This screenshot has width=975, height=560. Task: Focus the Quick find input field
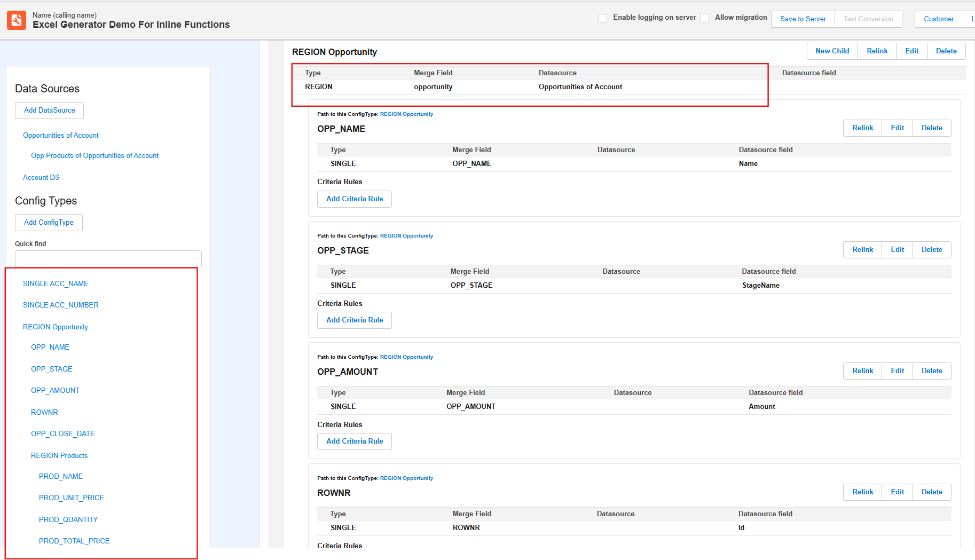(108, 259)
